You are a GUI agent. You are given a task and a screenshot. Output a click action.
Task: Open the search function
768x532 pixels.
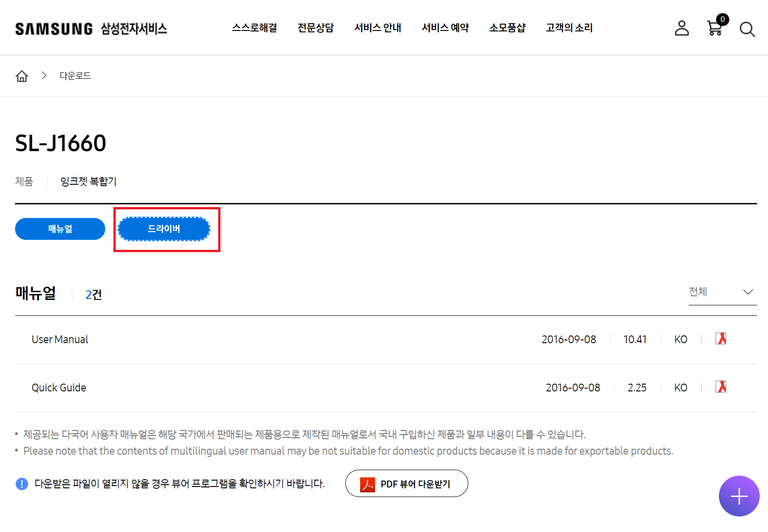tap(747, 29)
